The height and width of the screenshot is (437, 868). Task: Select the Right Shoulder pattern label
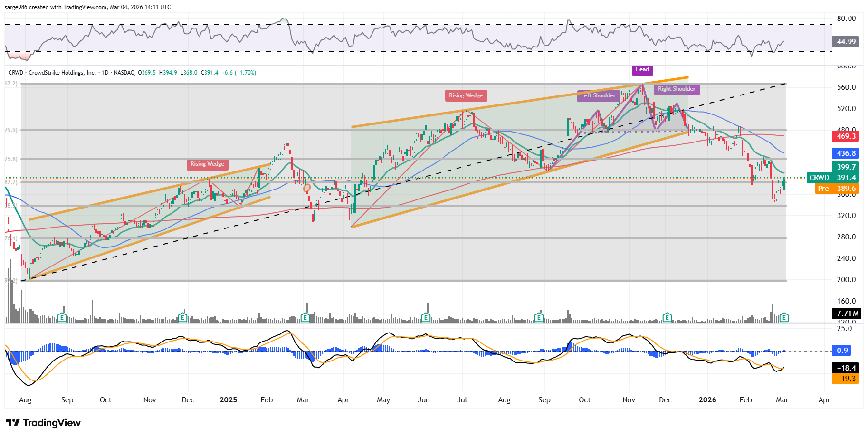pos(677,89)
